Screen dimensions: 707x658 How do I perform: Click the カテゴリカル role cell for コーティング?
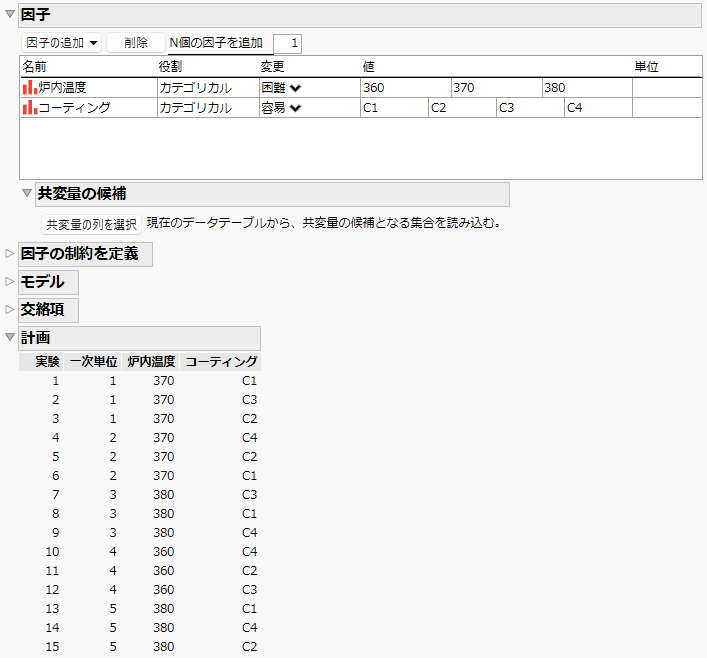tap(208, 108)
